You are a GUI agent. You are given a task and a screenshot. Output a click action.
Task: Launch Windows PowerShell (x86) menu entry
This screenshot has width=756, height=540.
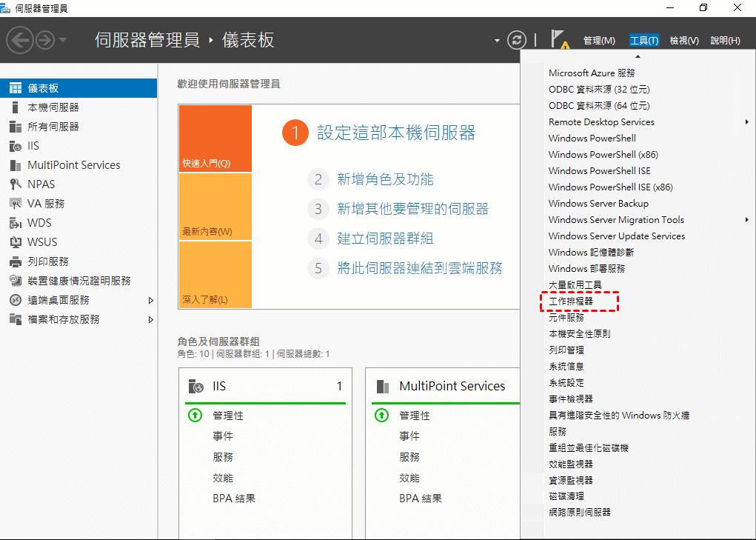coord(603,155)
